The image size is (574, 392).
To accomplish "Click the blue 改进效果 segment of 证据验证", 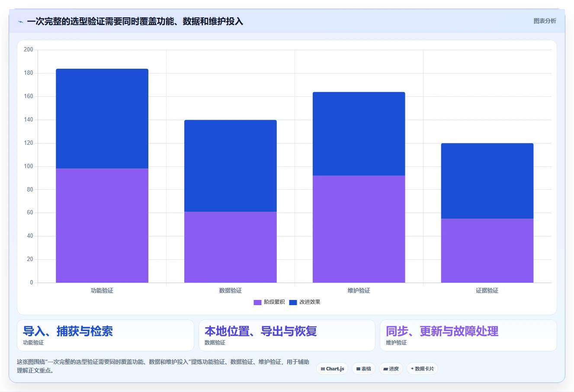I will (487, 181).
